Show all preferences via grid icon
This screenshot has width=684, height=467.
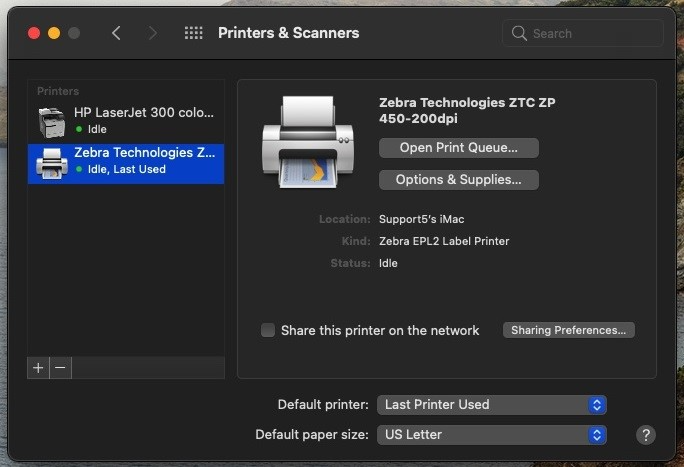(193, 33)
